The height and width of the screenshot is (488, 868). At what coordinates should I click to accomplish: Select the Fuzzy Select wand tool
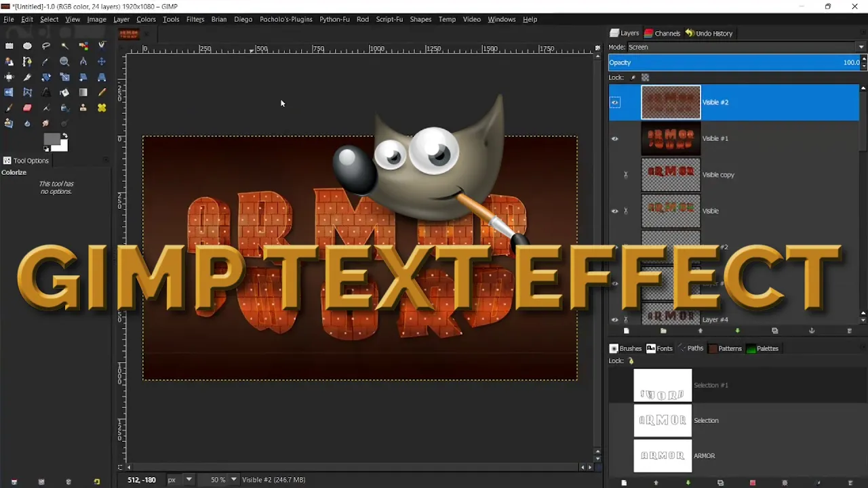(x=64, y=45)
